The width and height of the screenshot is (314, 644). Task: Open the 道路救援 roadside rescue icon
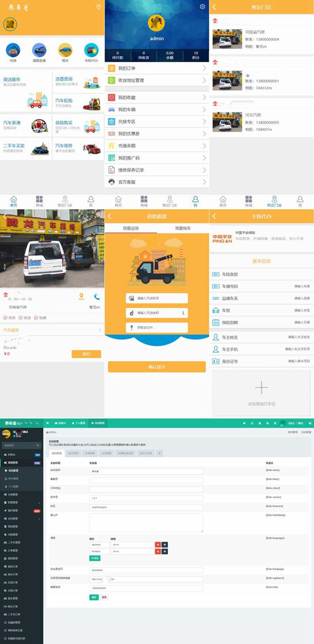(x=39, y=50)
